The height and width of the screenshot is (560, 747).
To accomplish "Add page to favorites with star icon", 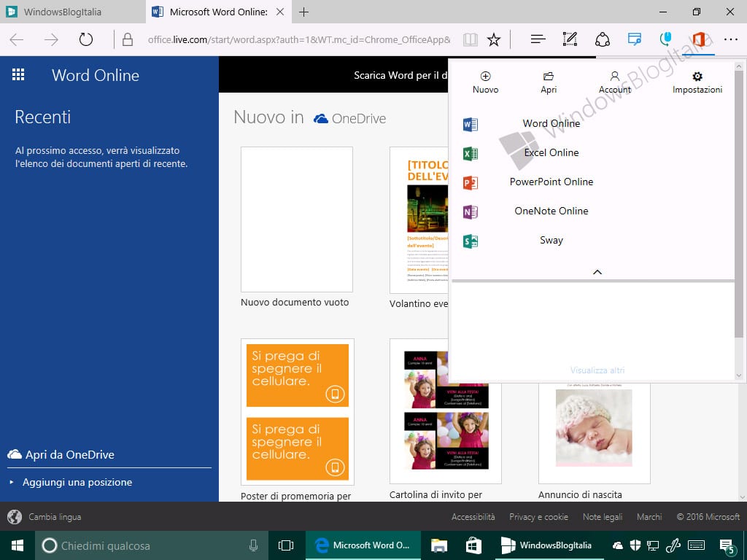I will 494,39.
